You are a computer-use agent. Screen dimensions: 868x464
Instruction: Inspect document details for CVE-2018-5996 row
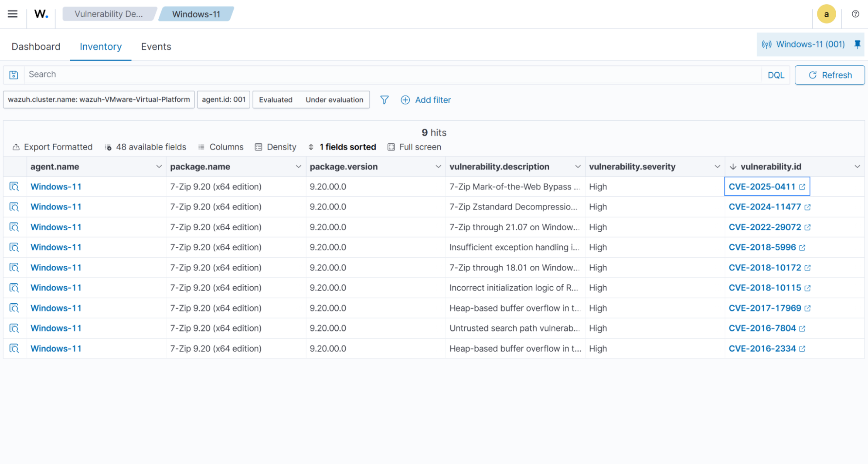(x=14, y=247)
